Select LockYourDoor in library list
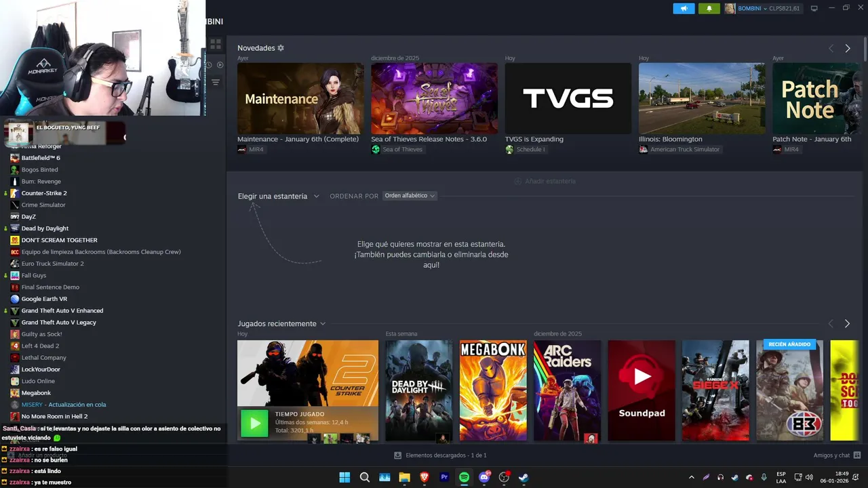The image size is (868, 488). click(x=41, y=369)
